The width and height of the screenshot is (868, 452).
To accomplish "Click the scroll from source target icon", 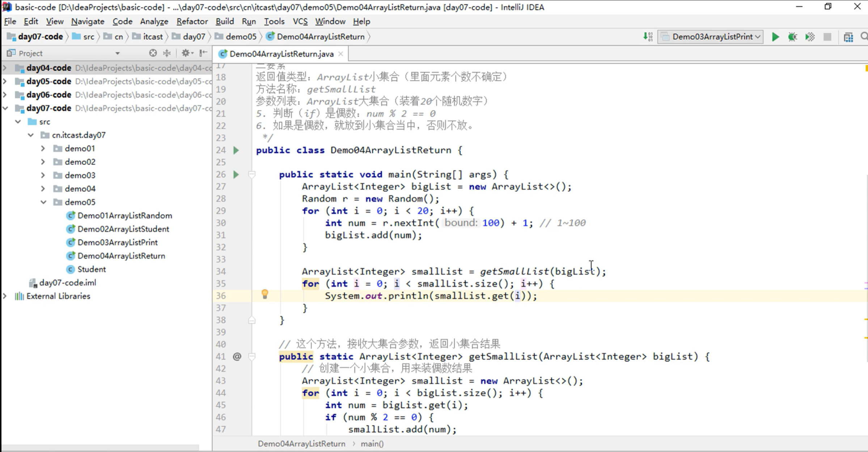I will 153,53.
